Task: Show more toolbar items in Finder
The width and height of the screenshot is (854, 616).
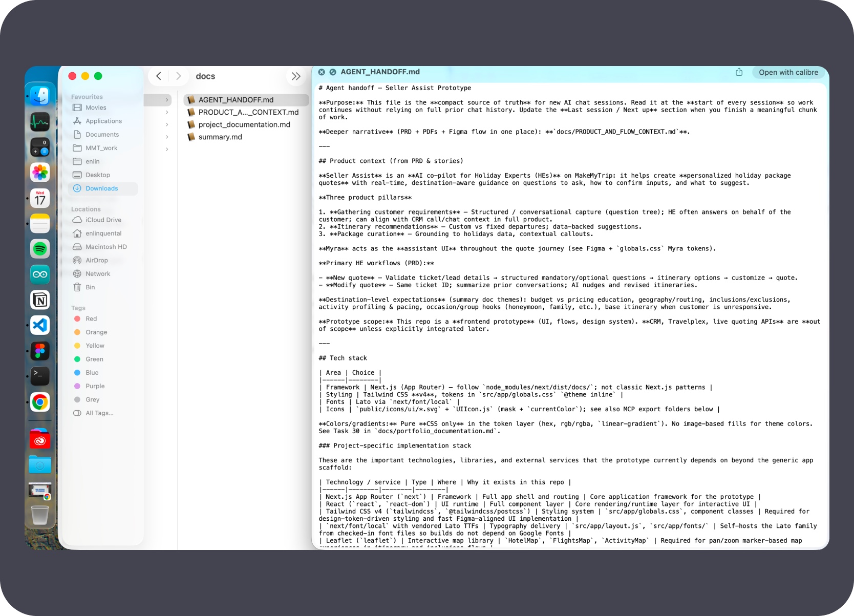Action: tap(295, 76)
